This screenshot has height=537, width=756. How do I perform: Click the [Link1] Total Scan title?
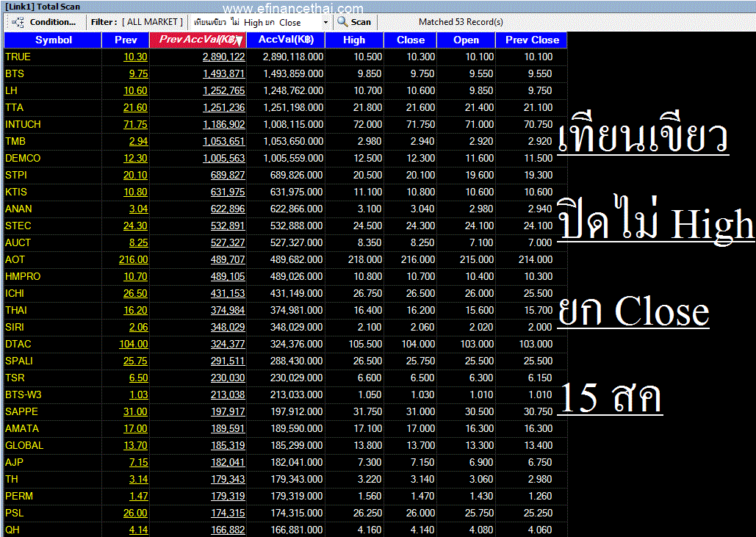click(43, 7)
